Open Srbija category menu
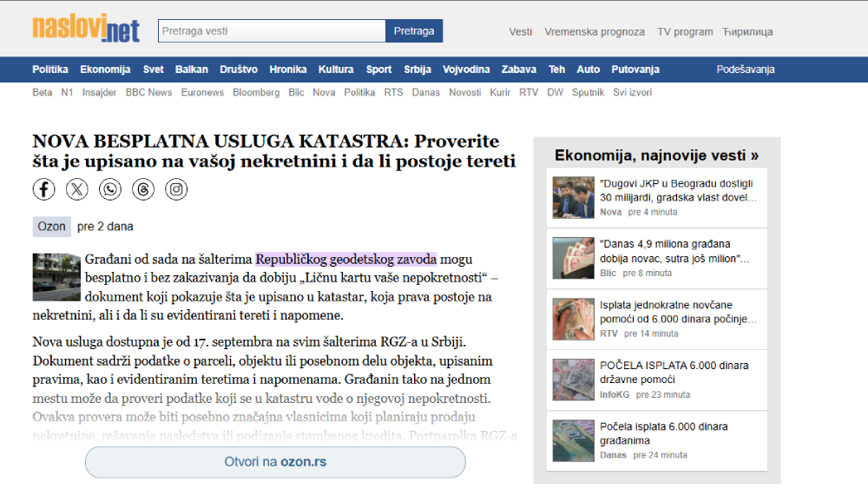The height and width of the screenshot is (489, 868). 418,69
